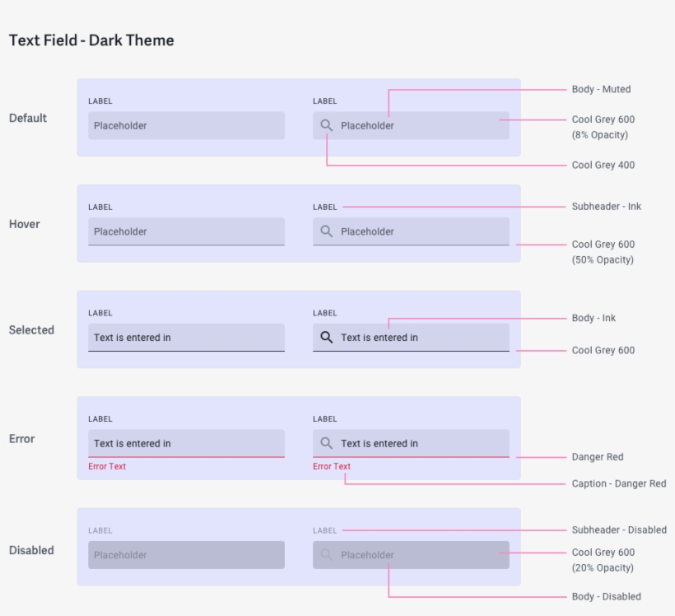Click the Error row's left input field
The image size is (675, 616).
coord(186,443)
